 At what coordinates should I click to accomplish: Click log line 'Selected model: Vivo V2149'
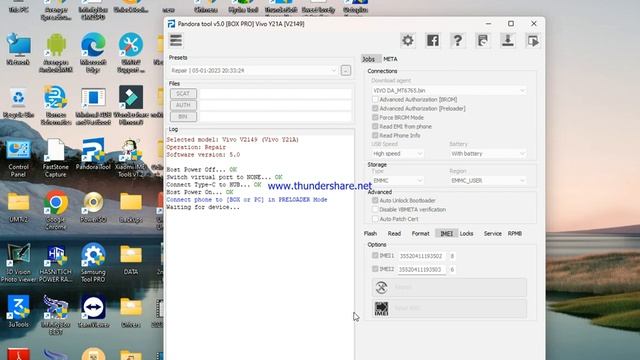[x=232, y=140]
